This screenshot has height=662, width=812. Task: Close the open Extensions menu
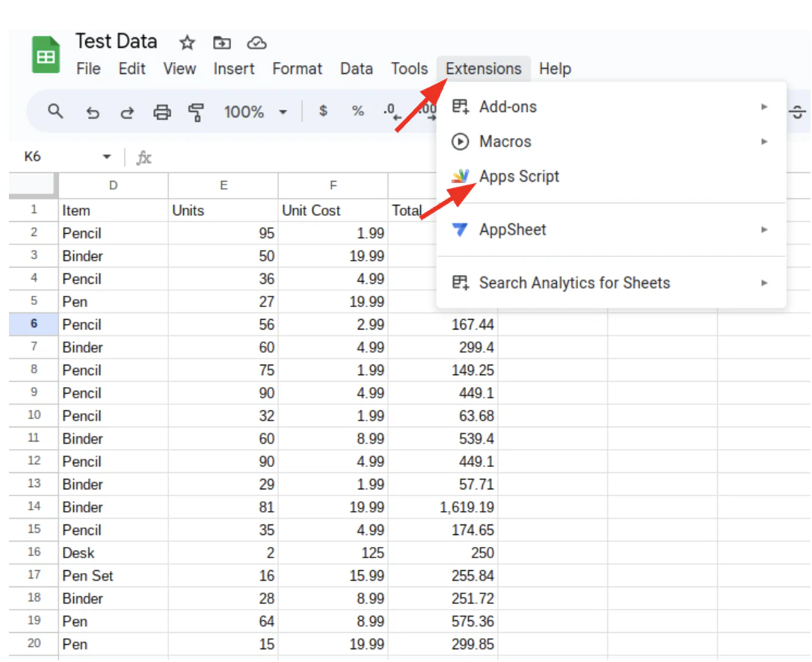point(484,69)
